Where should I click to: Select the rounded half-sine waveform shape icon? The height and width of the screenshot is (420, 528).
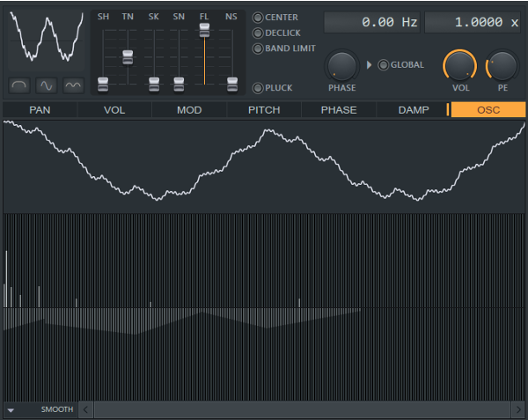tap(18, 85)
